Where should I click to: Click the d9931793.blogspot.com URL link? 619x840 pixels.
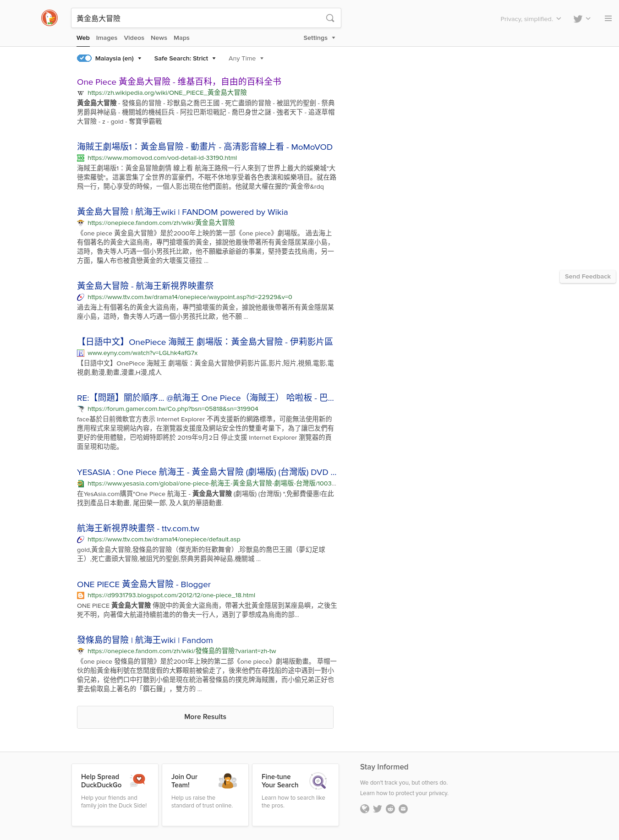tap(171, 595)
